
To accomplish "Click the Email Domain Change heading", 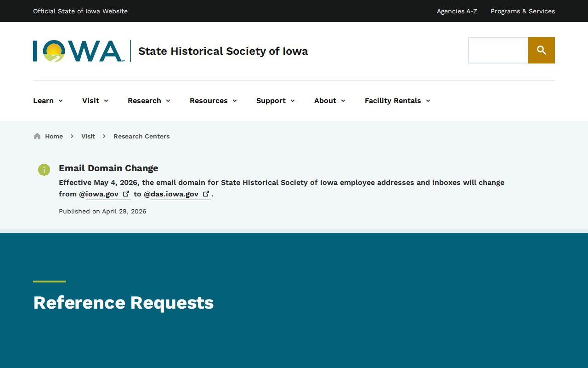I will [x=108, y=168].
